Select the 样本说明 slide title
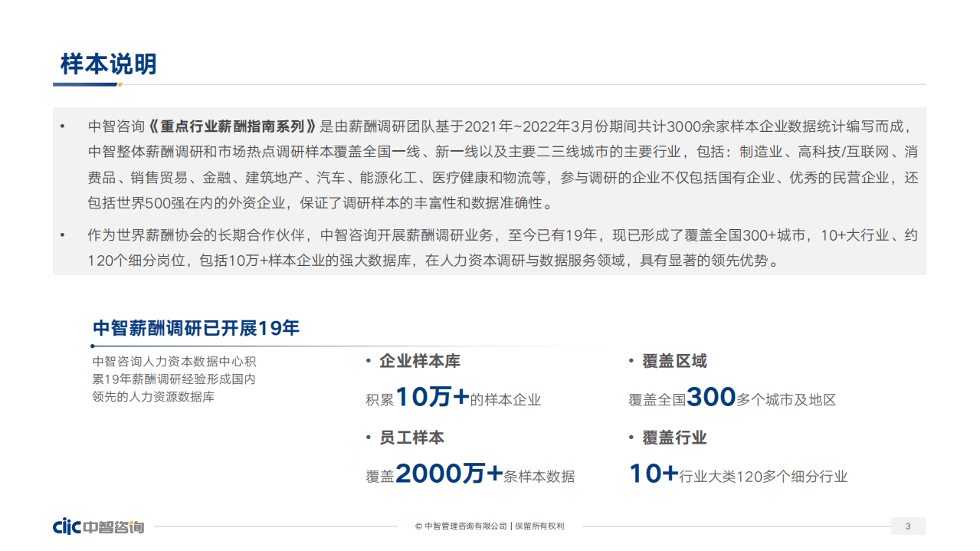 tap(110, 63)
